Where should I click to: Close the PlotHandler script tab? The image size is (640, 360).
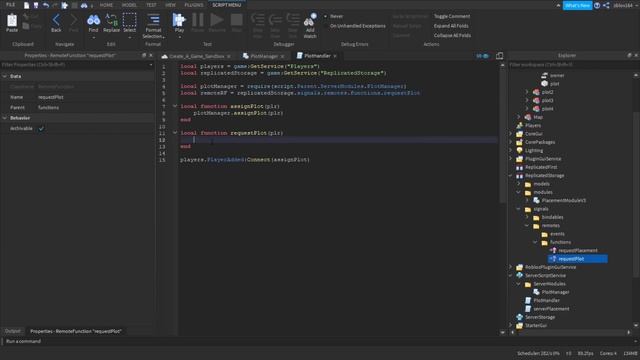[335, 56]
